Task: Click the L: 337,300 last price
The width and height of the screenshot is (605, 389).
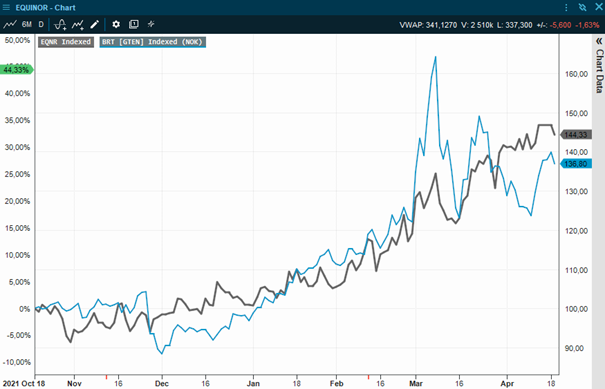Action: (x=514, y=25)
